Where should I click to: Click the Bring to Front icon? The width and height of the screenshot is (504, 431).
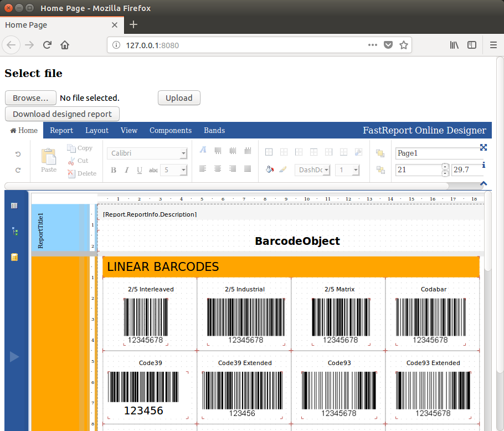coord(380,153)
